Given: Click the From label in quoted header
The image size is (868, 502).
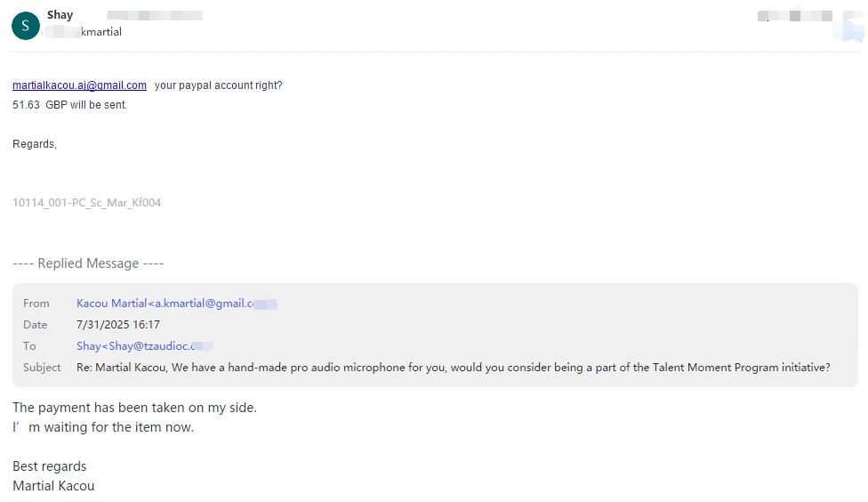Looking at the screenshot, I should (x=36, y=304).
